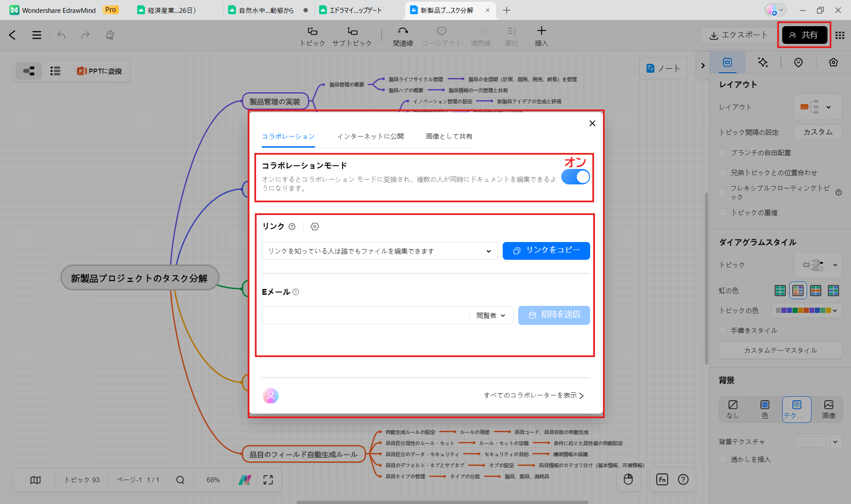Select the second 虹の色 rainbow swatch
This screenshot has height=504, width=851.
(798, 290)
